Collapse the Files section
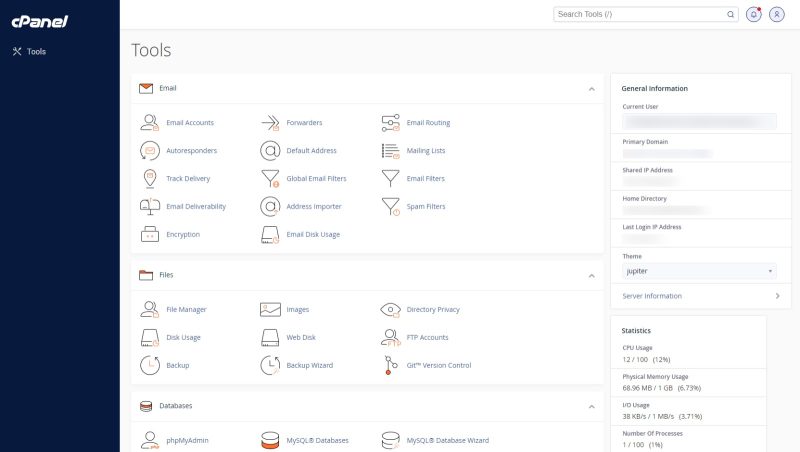Viewport: 800px width, 452px height. coord(592,274)
